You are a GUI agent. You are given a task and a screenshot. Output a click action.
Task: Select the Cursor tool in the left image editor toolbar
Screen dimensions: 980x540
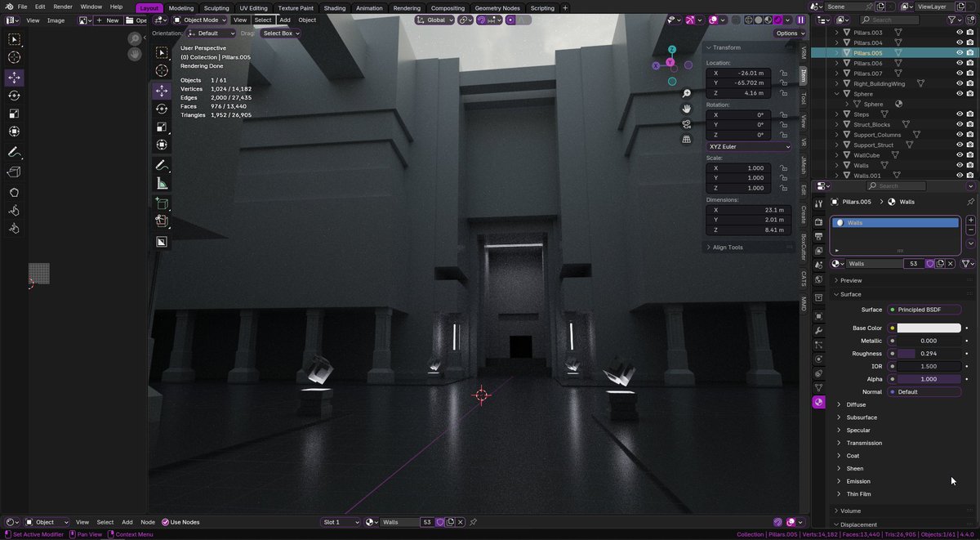tap(14, 57)
